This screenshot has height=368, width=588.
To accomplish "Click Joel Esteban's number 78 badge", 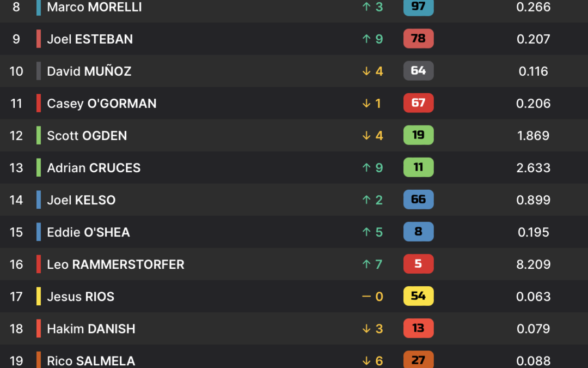I will tap(418, 39).
